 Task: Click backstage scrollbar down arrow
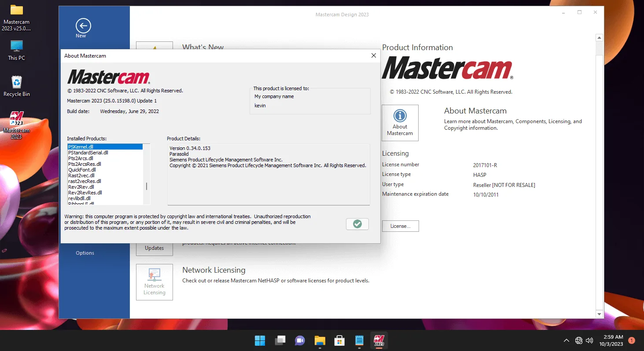point(599,314)
